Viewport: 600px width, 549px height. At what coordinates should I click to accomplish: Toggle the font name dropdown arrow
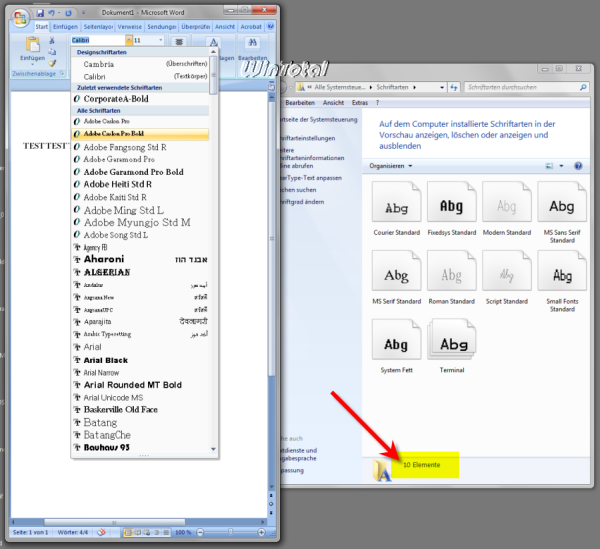tap(129, 40)
